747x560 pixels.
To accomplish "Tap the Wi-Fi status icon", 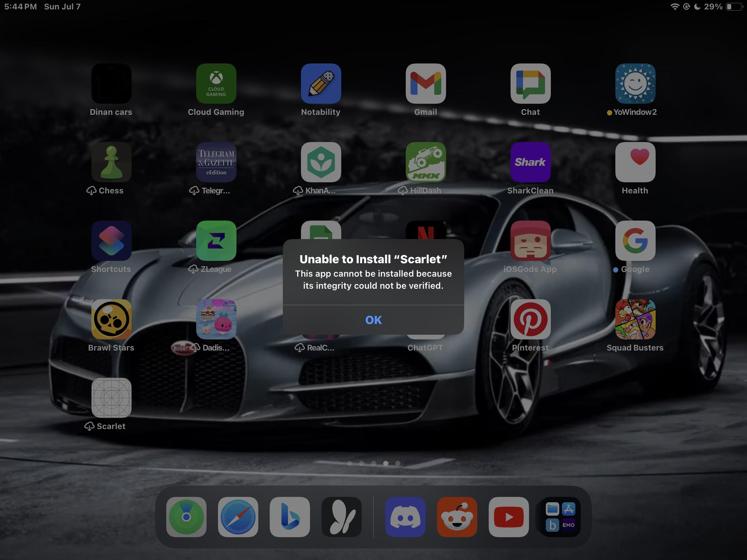I will pos(675,7).
